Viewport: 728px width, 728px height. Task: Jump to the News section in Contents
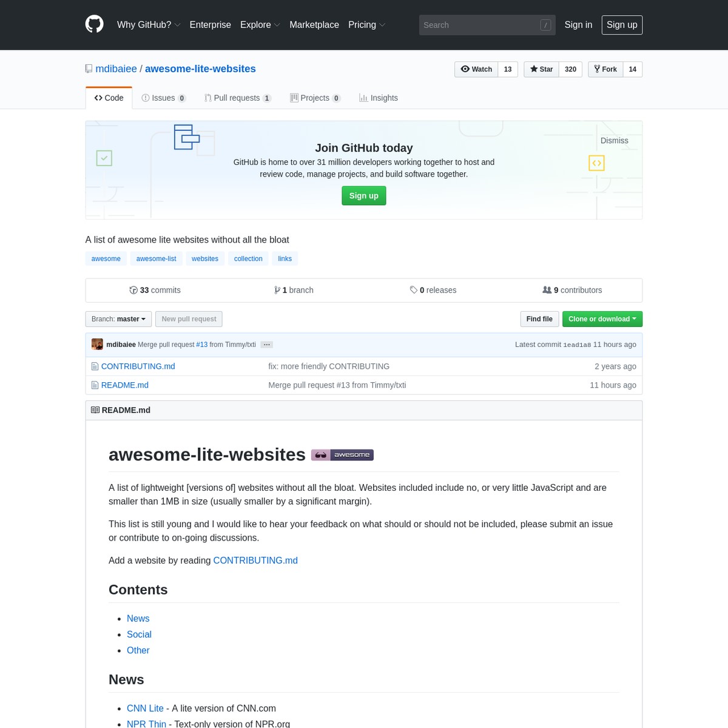pos(138,619)
